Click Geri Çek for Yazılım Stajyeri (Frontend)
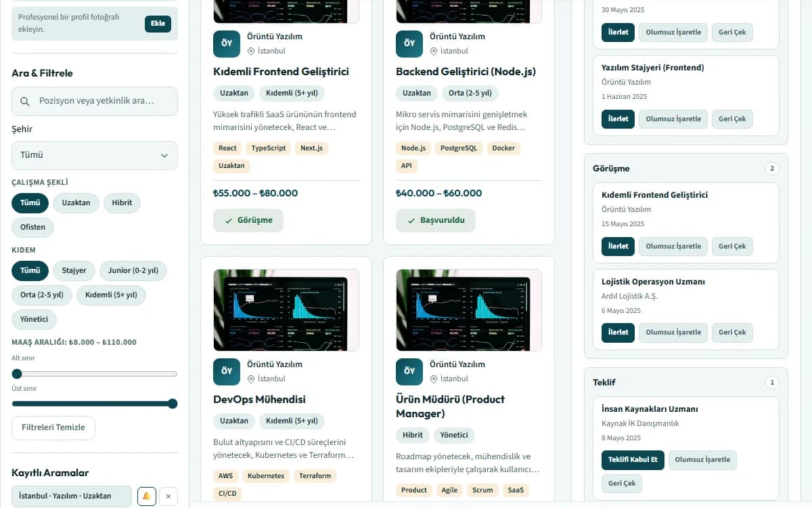 pos(732,119)
